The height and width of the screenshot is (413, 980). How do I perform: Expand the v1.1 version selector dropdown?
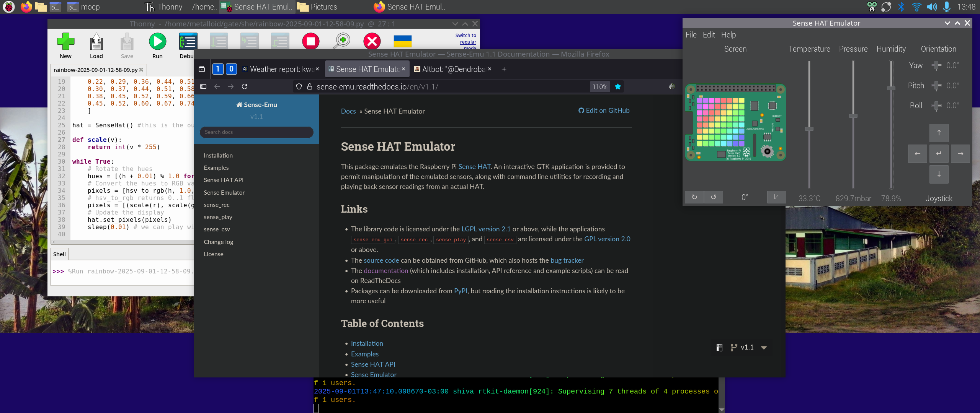tap(764, 348)
